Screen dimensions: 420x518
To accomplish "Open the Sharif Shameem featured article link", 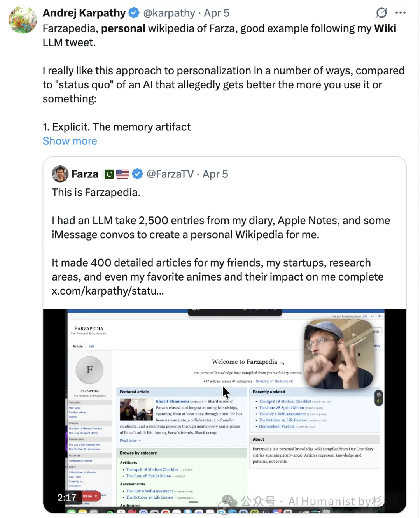I will coord(172,401).
